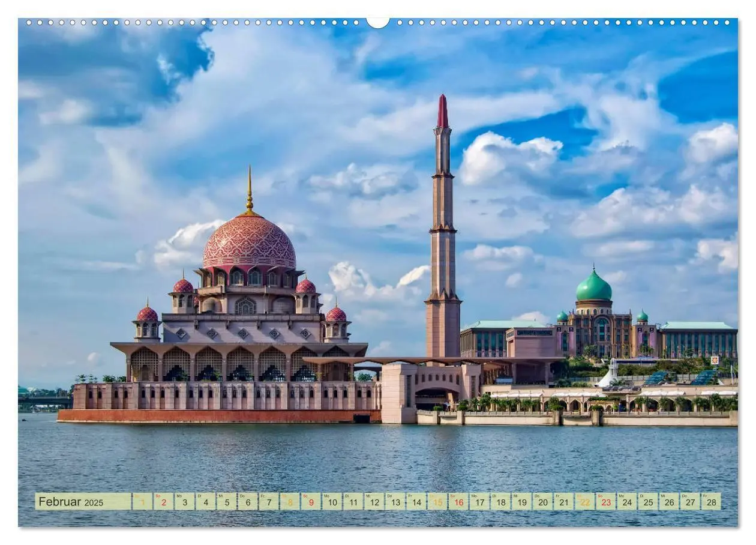
Task: Click day 19 in the calendar strip
Action: pos(521,501)
